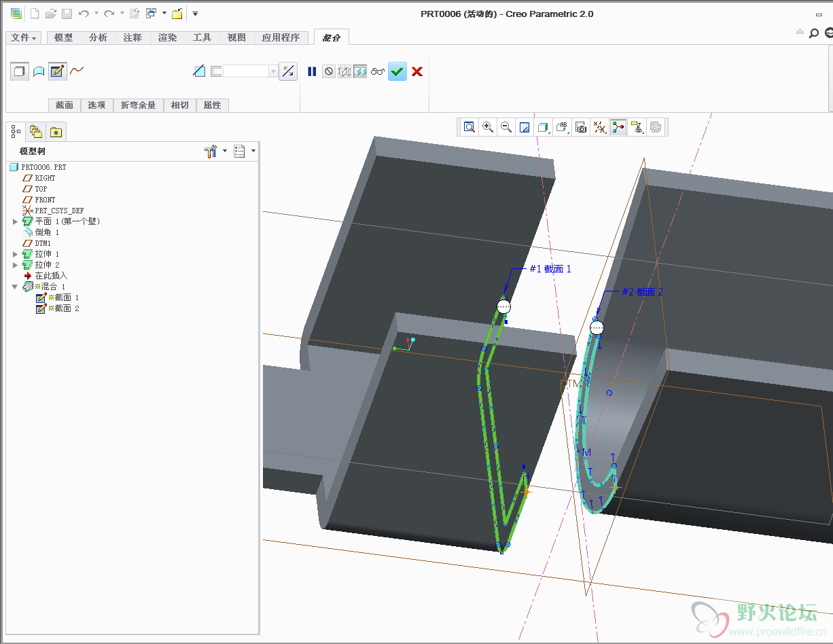This screenshot has height=644, width=833.
Task: Expand 拉伸 1 tree node
Action: pos(16,254)
